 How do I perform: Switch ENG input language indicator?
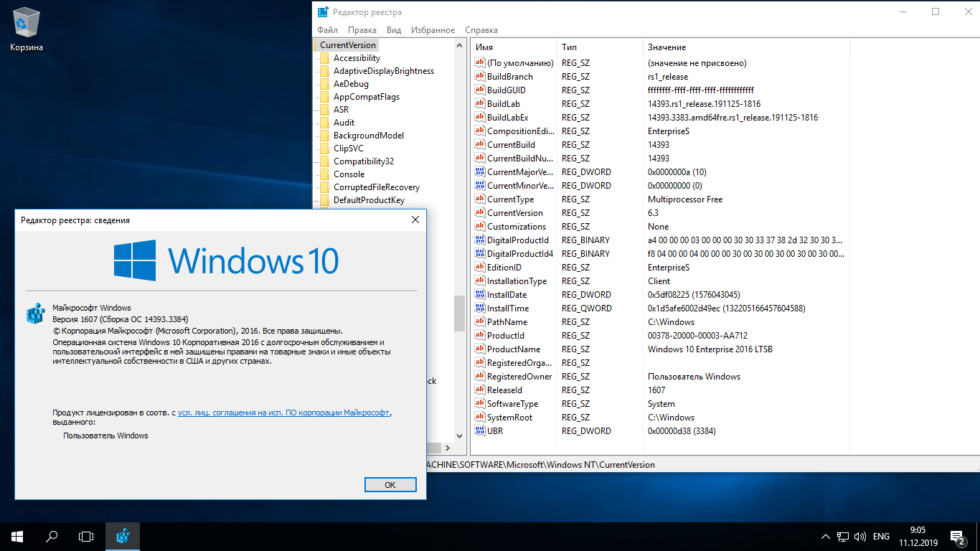pyautogui.click(x=881, y=537)
